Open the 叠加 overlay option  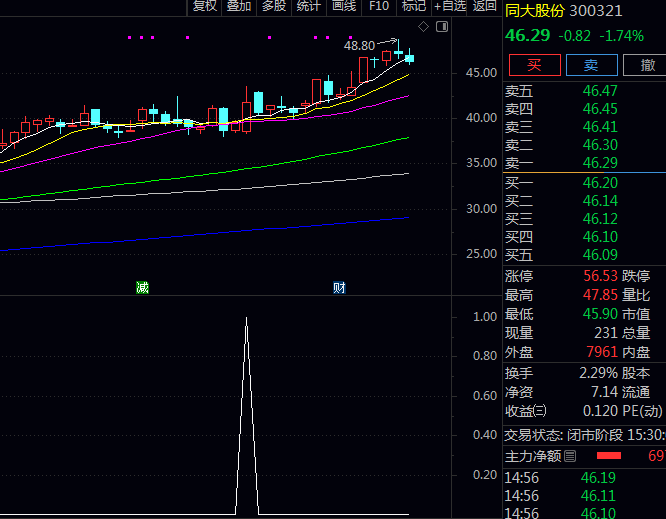coord(239,6)
